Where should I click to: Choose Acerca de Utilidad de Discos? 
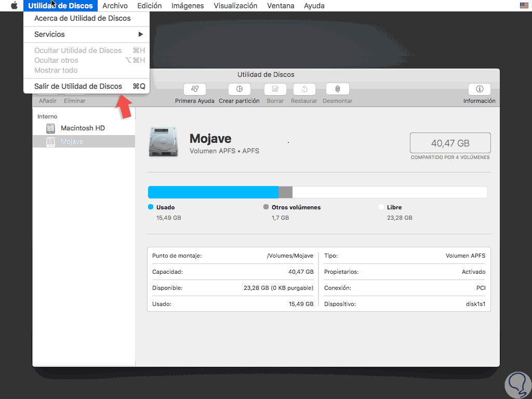pyautogui.click(x=87, y=18)
